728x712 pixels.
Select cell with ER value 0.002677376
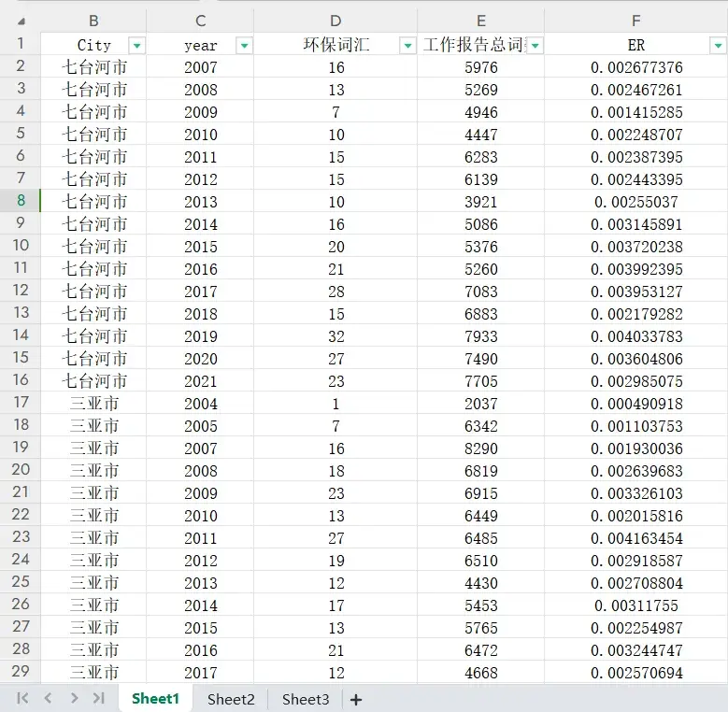click(636, 67)
